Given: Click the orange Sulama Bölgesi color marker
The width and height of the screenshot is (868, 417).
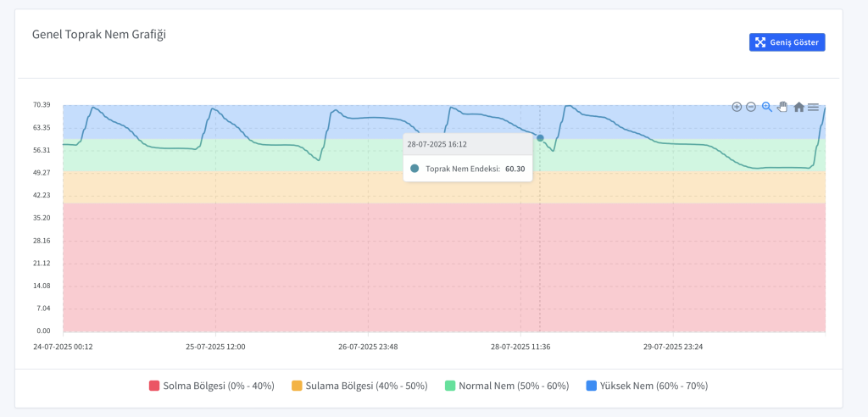Looking at the screenshot, I should click(297, 386).
